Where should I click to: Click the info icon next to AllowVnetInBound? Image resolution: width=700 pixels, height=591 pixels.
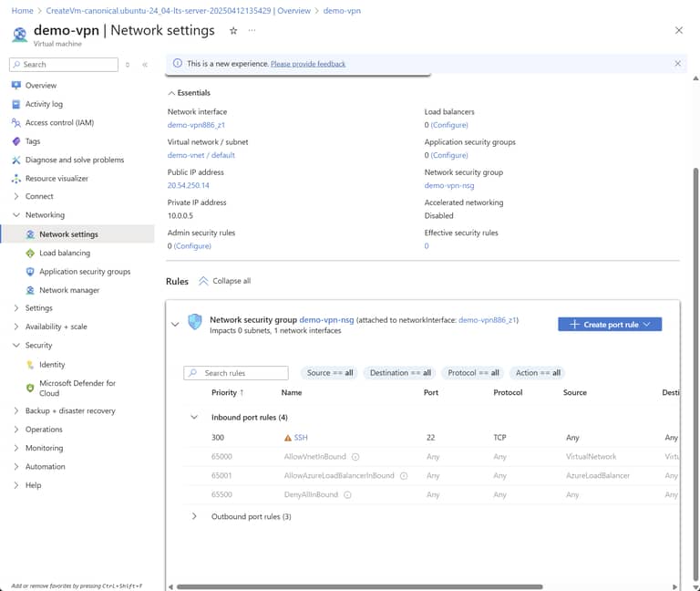(355, 457)
